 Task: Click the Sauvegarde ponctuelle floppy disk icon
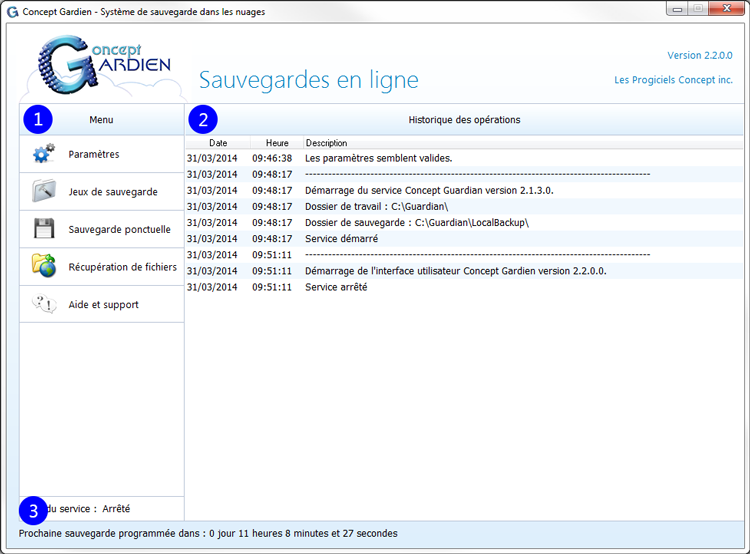[x=43, y=229]
